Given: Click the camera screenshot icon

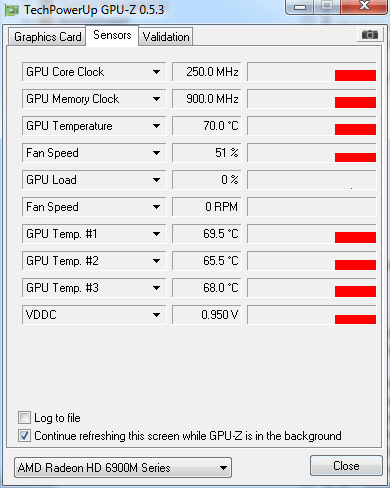Looking at the screenshot, I should [369, 34].
